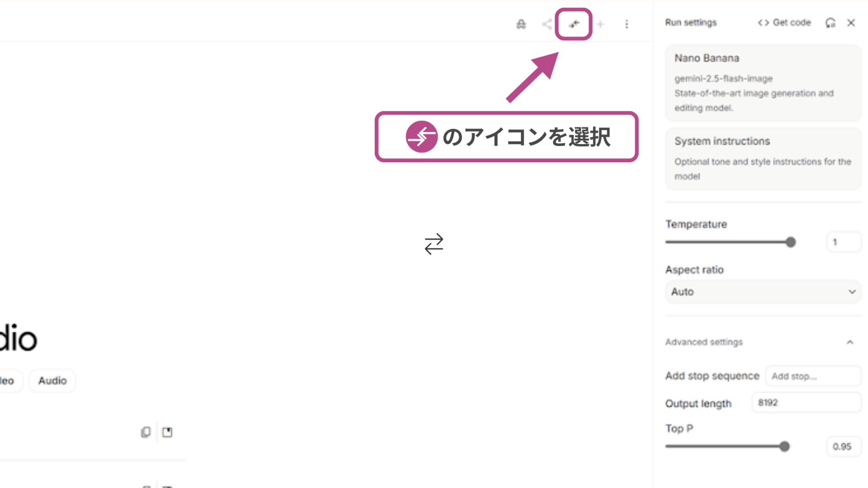
Task: Copy the output using the copy icon
Action: (146, 432)
